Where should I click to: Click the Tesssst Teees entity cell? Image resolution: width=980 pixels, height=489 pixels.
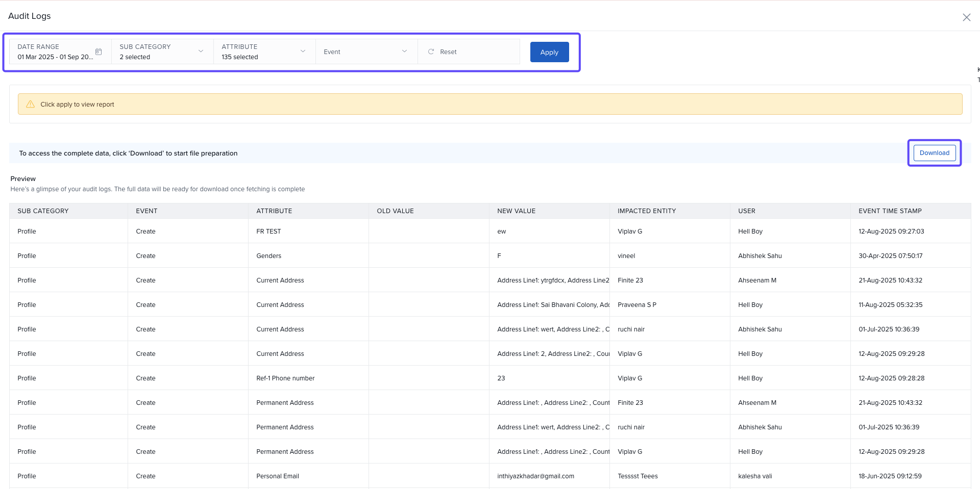pos(638,476)
